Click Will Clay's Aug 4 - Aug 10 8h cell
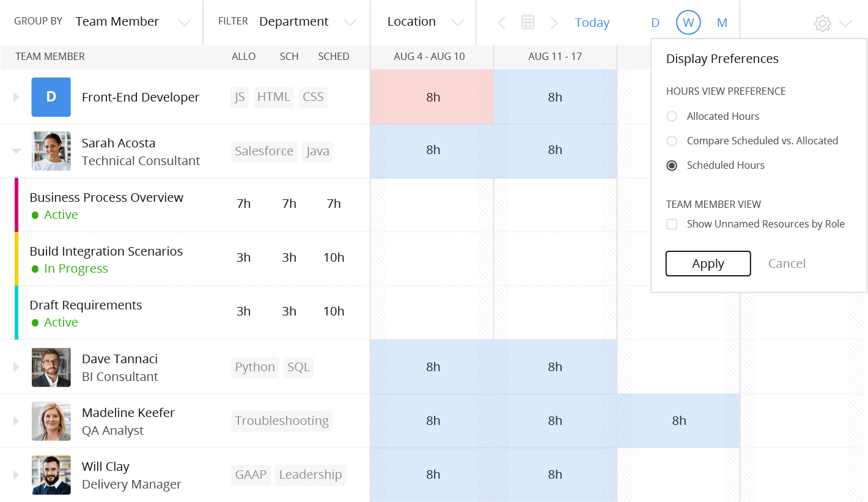868x502 pixels. (432, 474)
